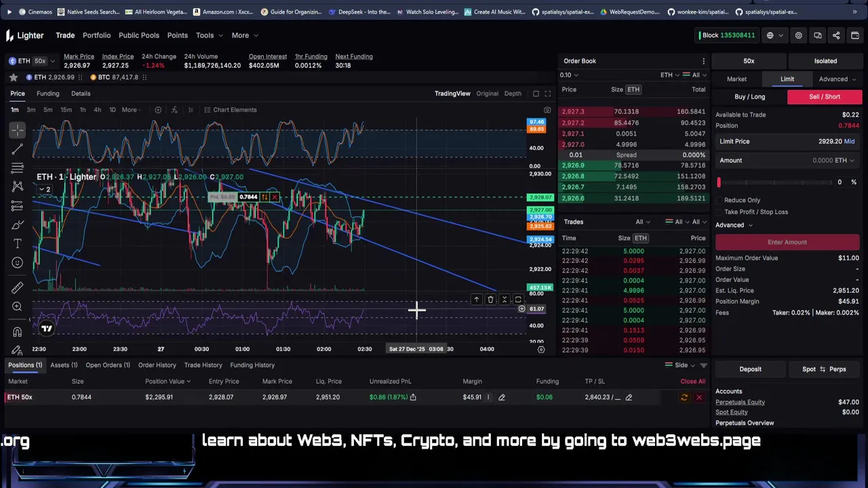This screenshot has width=868, height=488.
Task: Expand the More navigation dropdown
Action: click(244, 35)
